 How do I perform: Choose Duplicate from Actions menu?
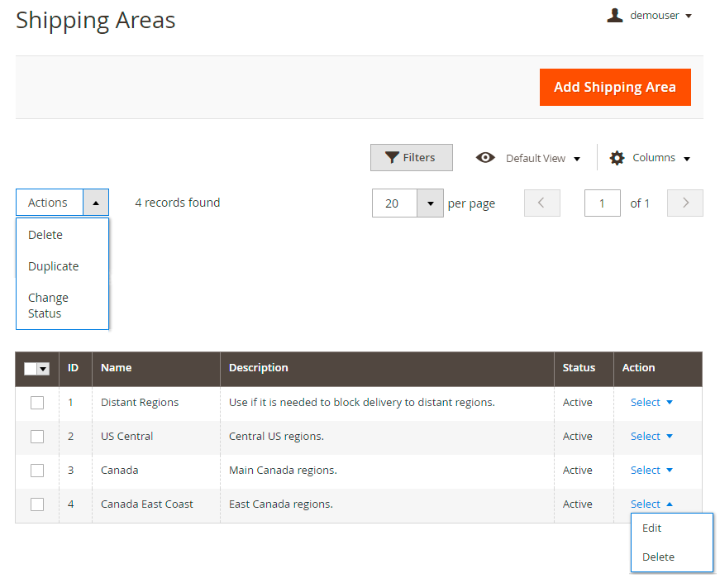(x=54, y=266)
